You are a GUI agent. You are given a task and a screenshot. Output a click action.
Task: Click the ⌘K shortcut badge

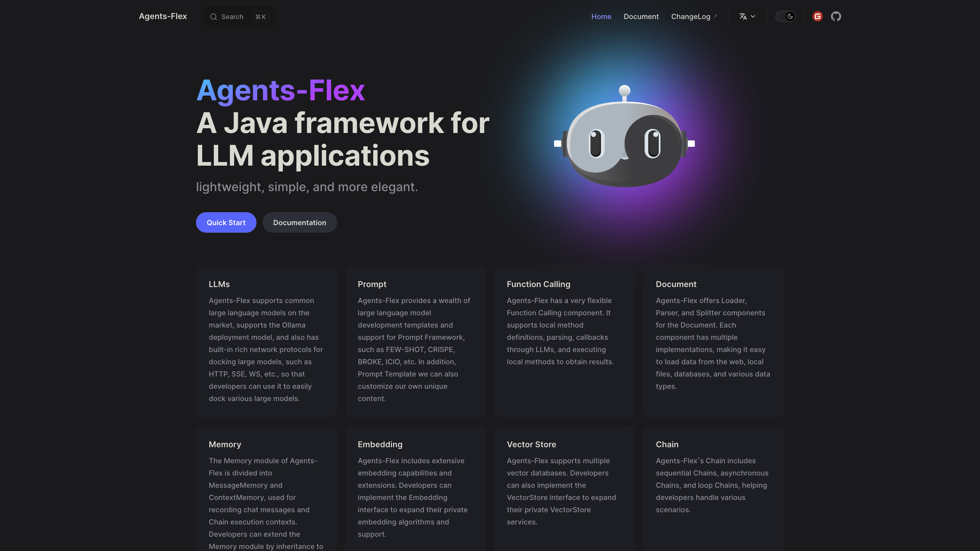[x=261, y=17]
